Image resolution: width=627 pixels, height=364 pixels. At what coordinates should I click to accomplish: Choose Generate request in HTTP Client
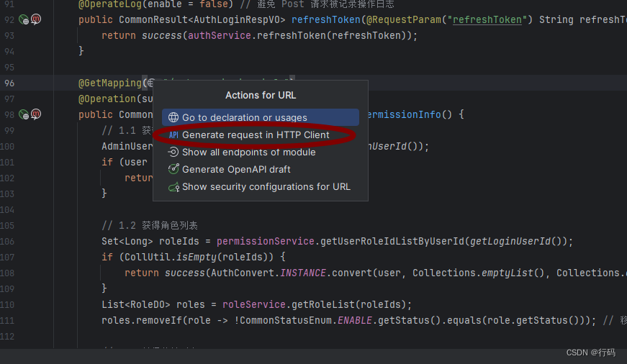[261, 135]
